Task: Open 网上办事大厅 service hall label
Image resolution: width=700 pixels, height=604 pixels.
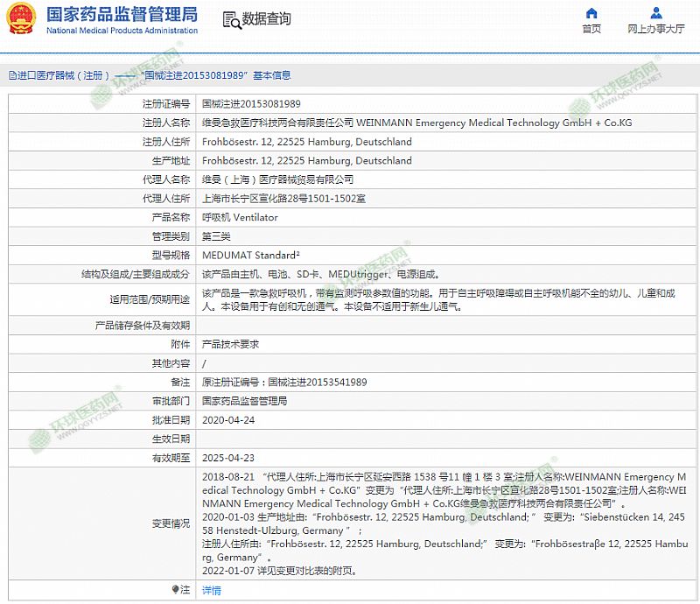Action: [x=656, y=29]
